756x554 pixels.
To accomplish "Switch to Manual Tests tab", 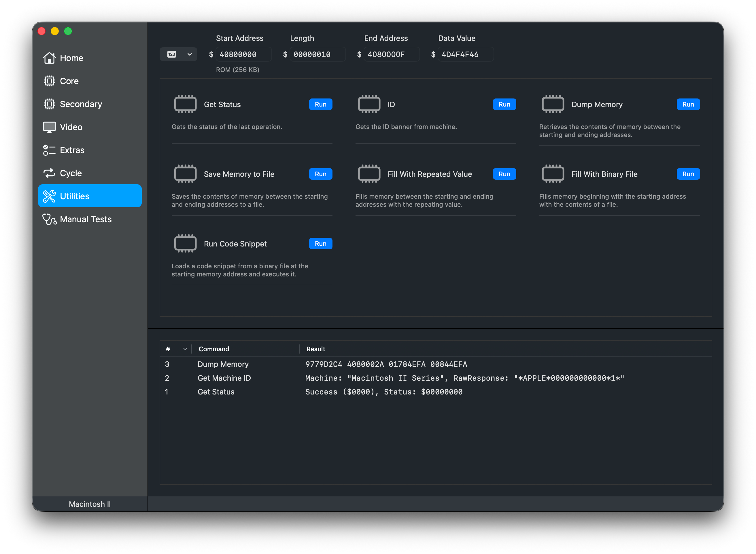I will [86, 219].
